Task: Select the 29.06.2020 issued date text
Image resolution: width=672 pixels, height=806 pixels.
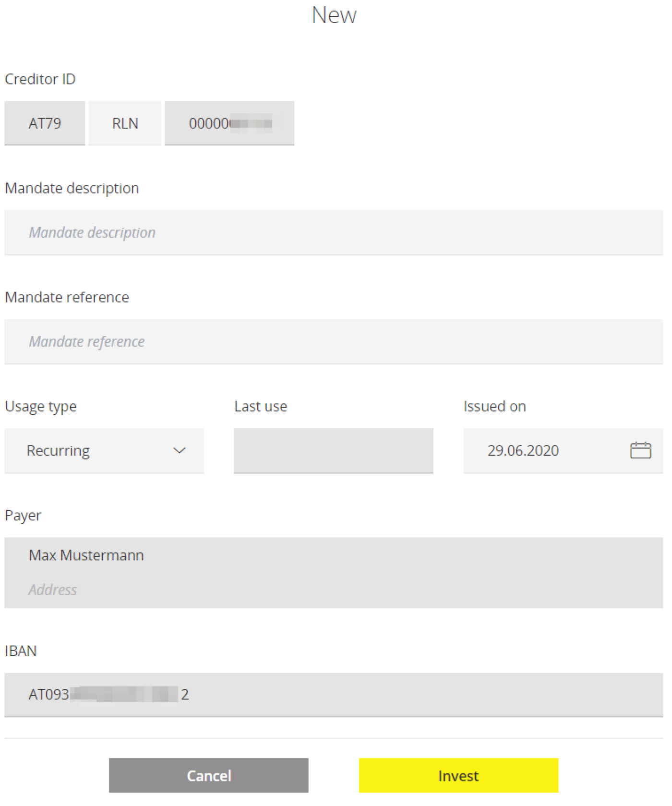Action: (523, 450)
